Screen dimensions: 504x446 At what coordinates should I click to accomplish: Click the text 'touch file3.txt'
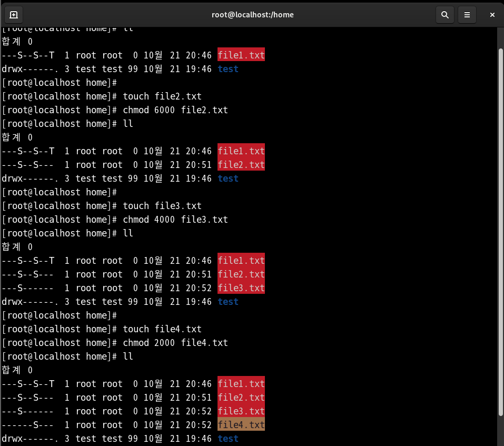pos(162,206)
